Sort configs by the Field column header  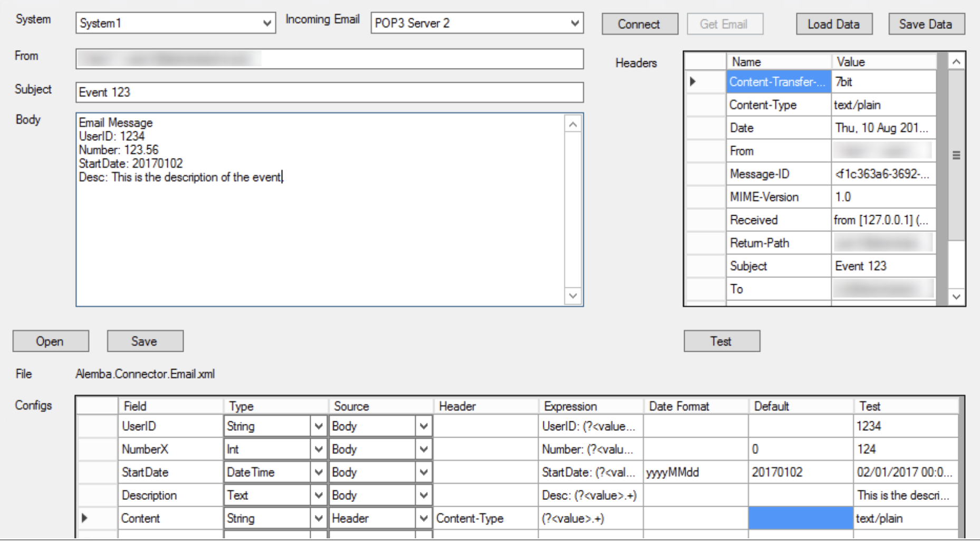[x=170, y=406]
